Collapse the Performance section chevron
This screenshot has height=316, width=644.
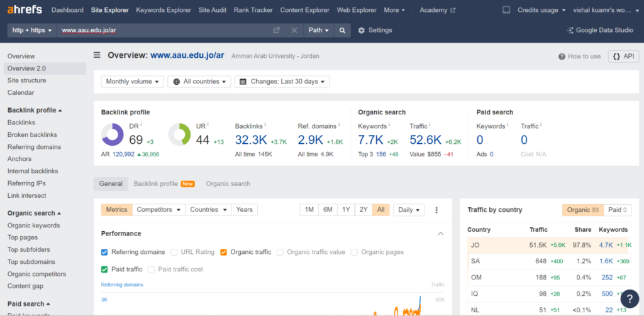441,234
